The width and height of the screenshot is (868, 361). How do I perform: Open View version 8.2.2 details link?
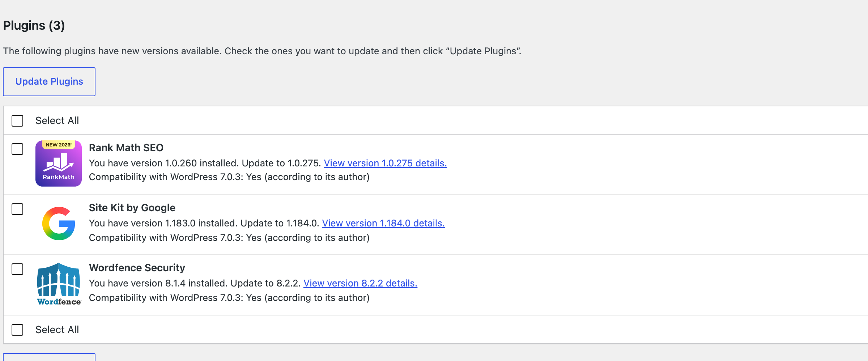coord(360,283)
